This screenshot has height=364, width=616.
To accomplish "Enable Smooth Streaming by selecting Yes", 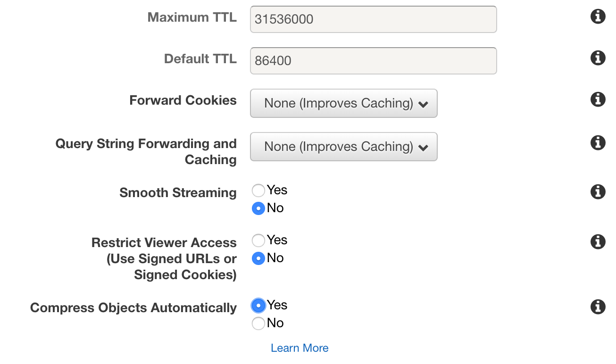I will tap(258, 190).
